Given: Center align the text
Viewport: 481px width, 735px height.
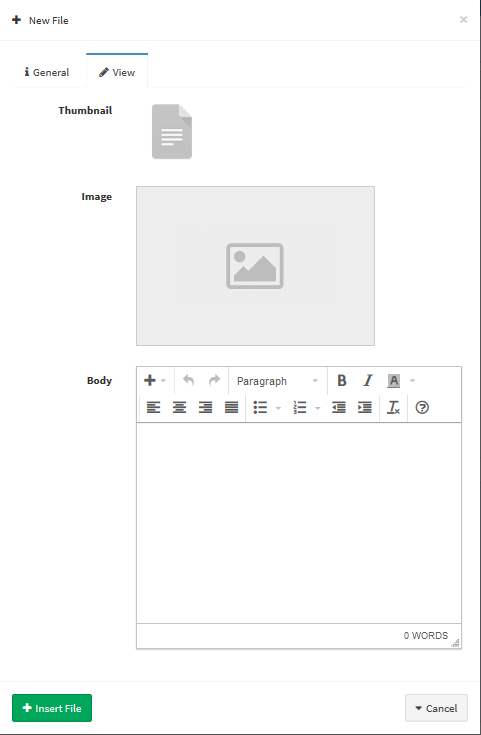Looking at the screenshot, I should tap(180, 407).
